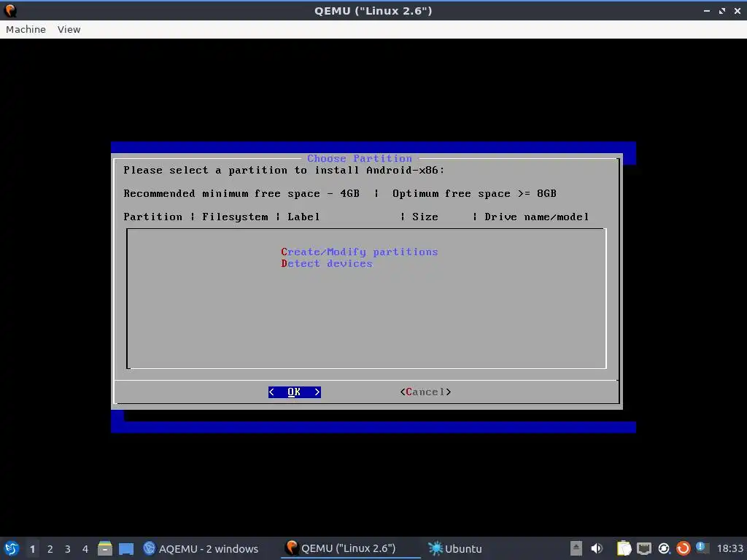Switch to workspace 1

click(x=32, y=549)
